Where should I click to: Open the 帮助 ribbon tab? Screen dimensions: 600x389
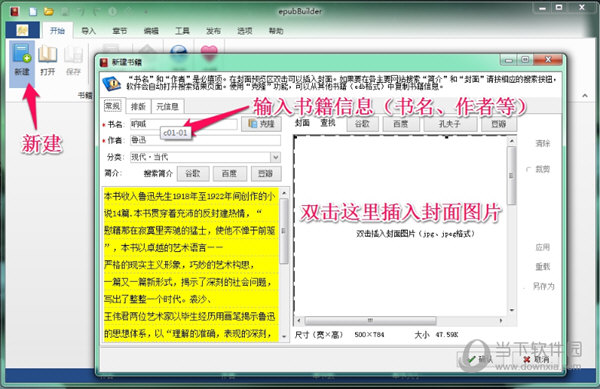tap(276, 31)
